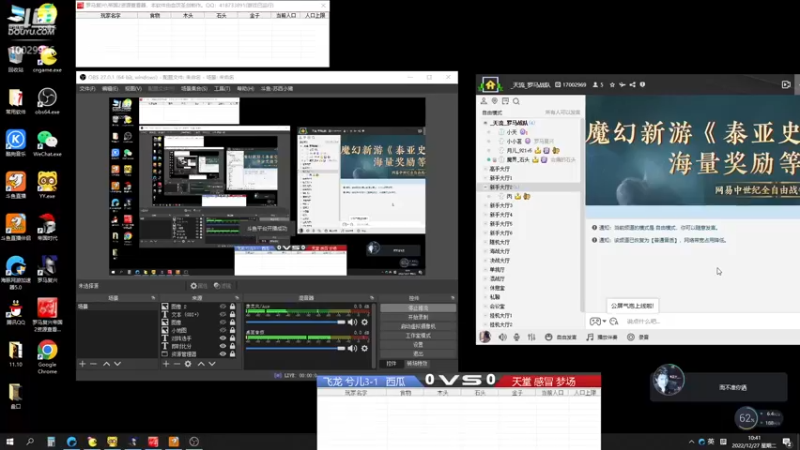Collapse selected 新手大厅2 channel in YY tree

tap(485, 187)
